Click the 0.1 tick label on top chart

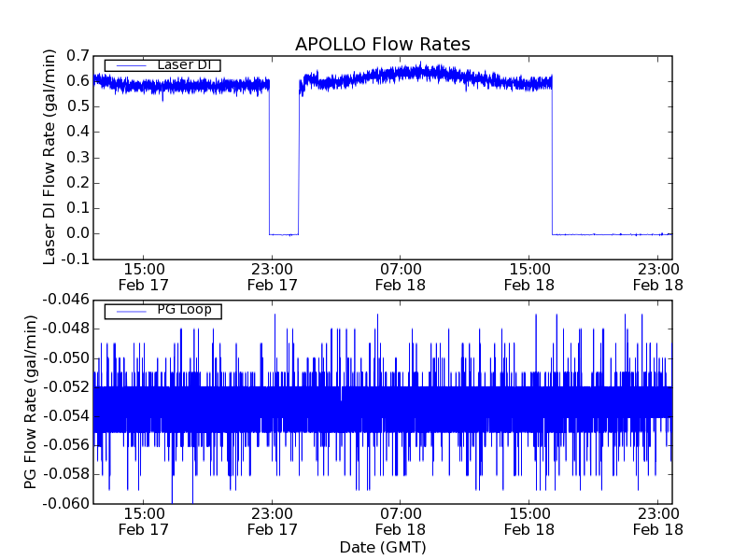coord(78,208)
